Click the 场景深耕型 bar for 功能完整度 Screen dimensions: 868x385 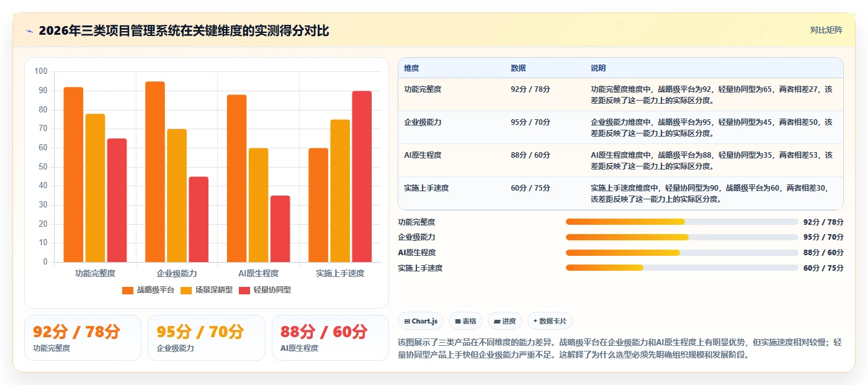[95, 188]
